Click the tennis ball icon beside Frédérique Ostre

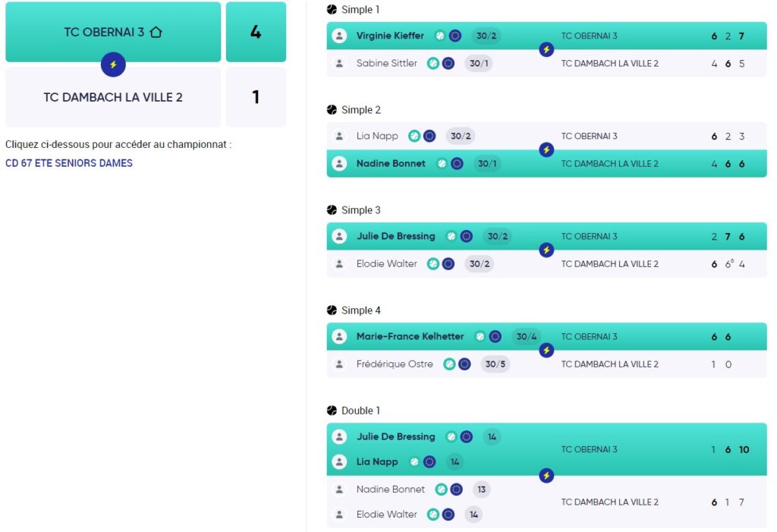pyautogui.click(x=449, y=364)
